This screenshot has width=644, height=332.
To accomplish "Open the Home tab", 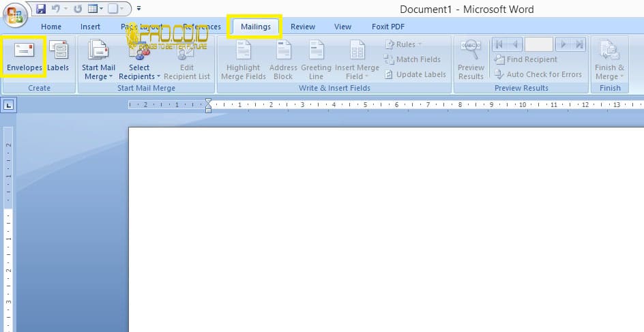I will tap(51, 27).
